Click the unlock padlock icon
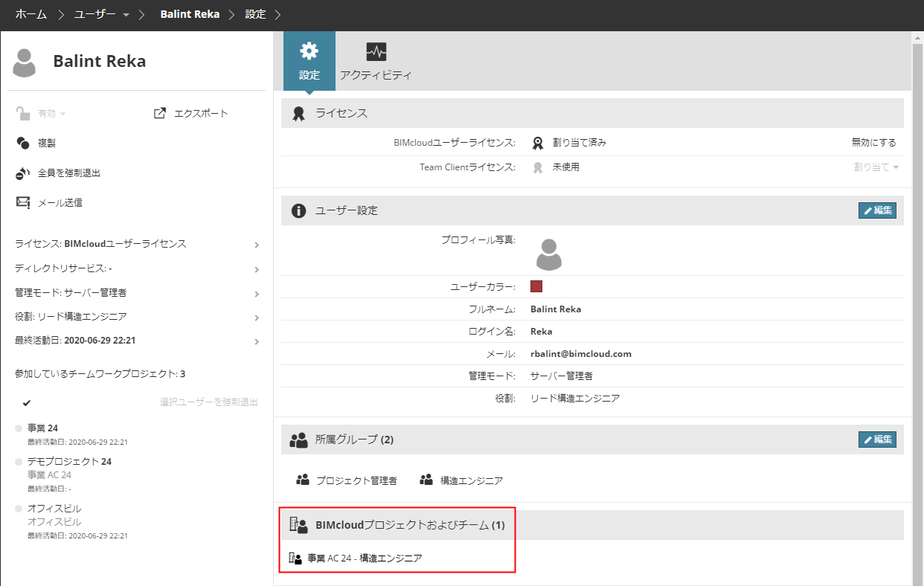The height and width of the screenshot is (586, 924). coord(22,113)
